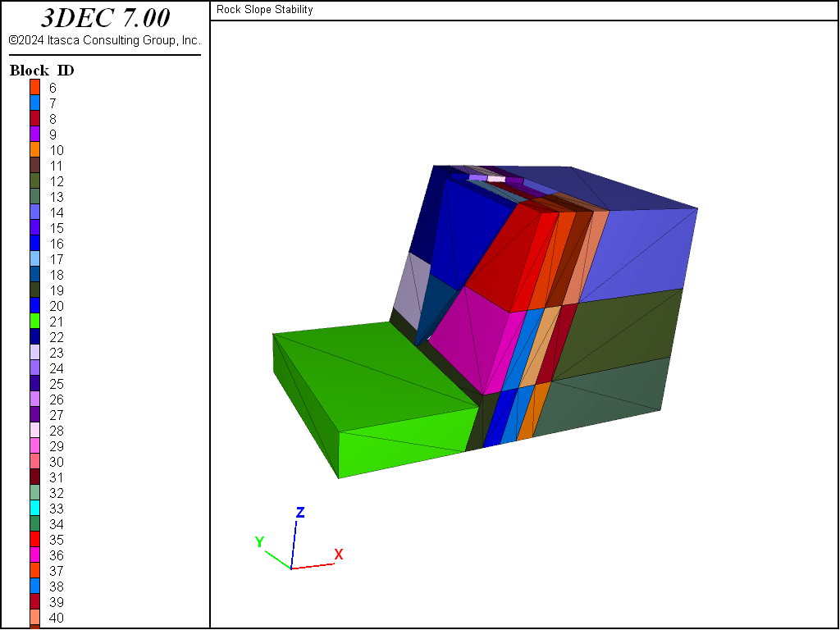This screenshot has width=840, height=630.
Task: Click the Block ID 31 dark maroon swatch
Action: click(x=34, y=477)
